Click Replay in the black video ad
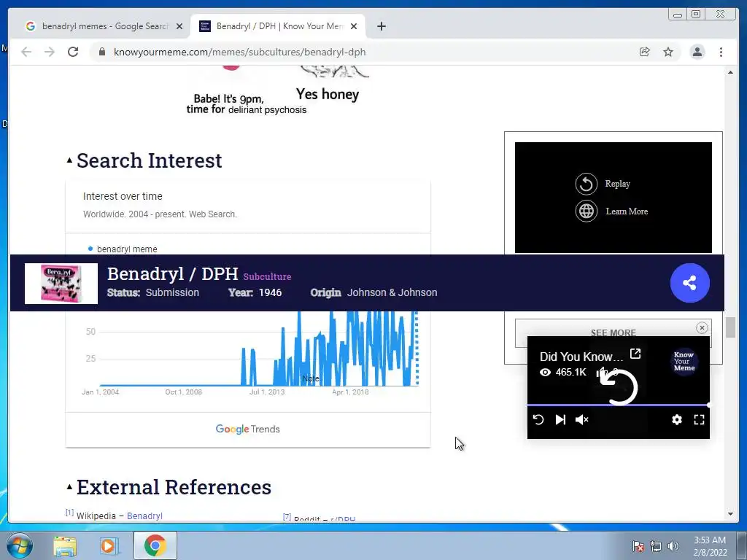Viewport: 747px width, 560px height. (617, 184)
